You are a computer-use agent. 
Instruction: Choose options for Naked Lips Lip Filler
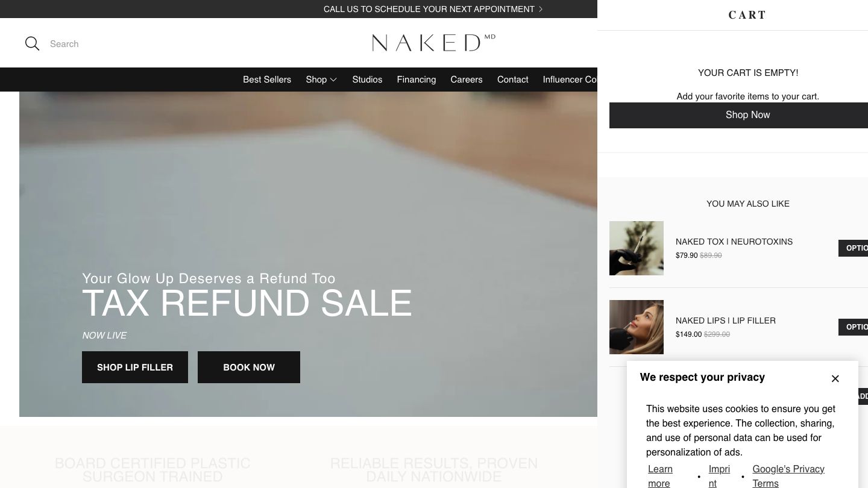point(854,327)
